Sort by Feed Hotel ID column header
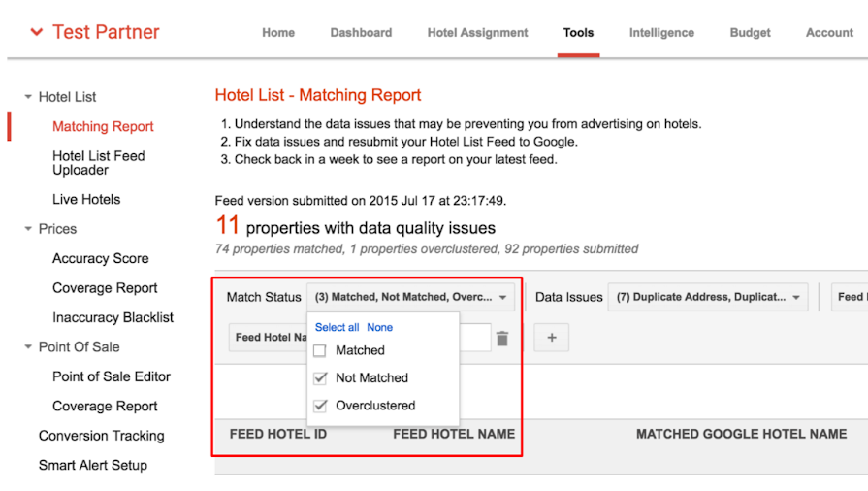 pos(278,434)
